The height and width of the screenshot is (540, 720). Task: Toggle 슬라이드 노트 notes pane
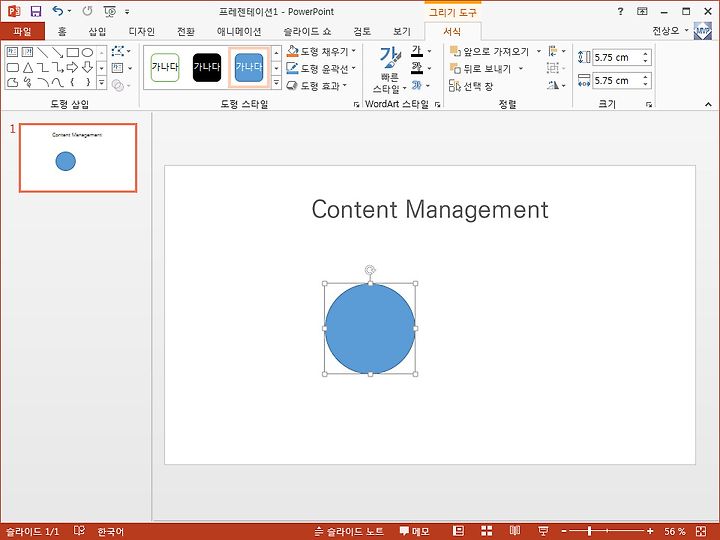(x=349, y=531)
